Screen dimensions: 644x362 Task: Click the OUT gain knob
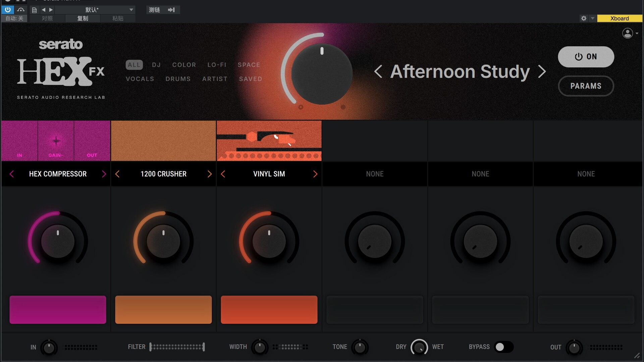click(x=574, y=348)
